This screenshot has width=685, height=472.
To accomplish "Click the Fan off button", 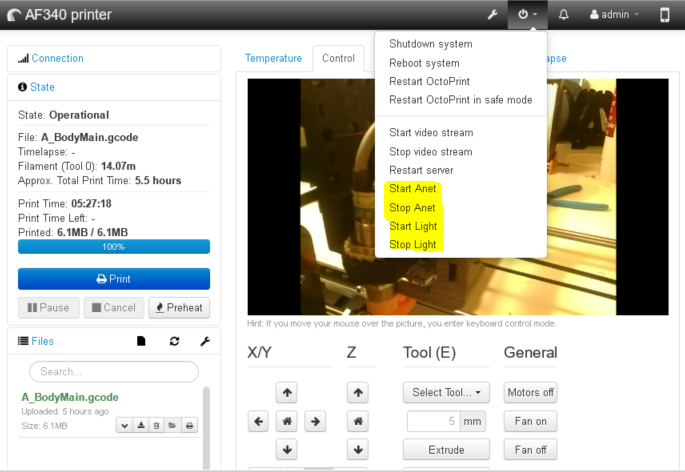I will point(530,449).
